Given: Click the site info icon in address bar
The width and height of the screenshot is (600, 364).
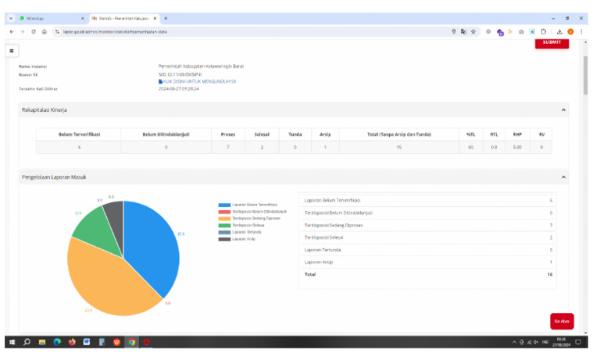Looking at the screenshot, I should (57, 32).
